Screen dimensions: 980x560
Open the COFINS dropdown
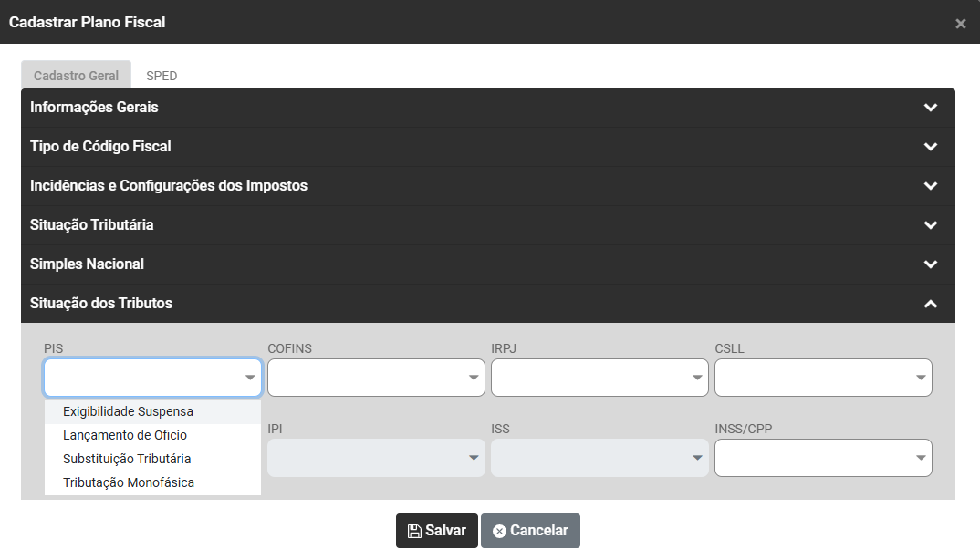click(376, 378)
